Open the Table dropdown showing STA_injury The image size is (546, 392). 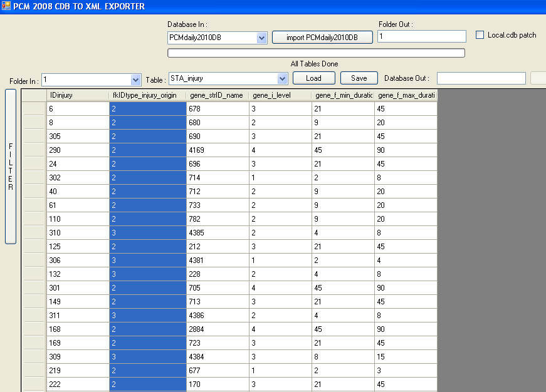tap(281, 79)
